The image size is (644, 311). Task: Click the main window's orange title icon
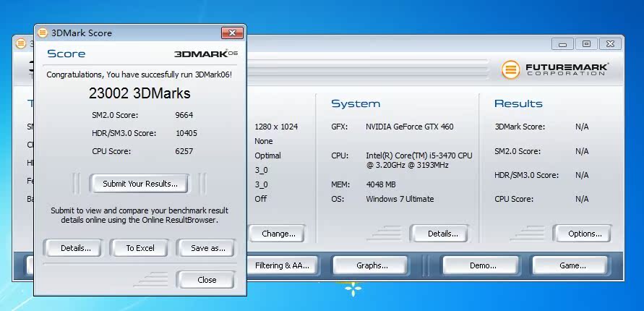pos(20,43)
